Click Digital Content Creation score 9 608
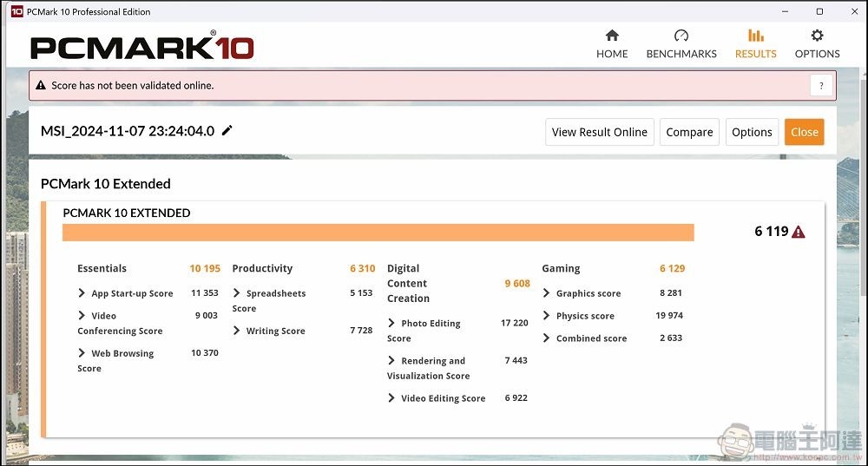This screenshot has height=466, width=868. (x=517, y=284)
